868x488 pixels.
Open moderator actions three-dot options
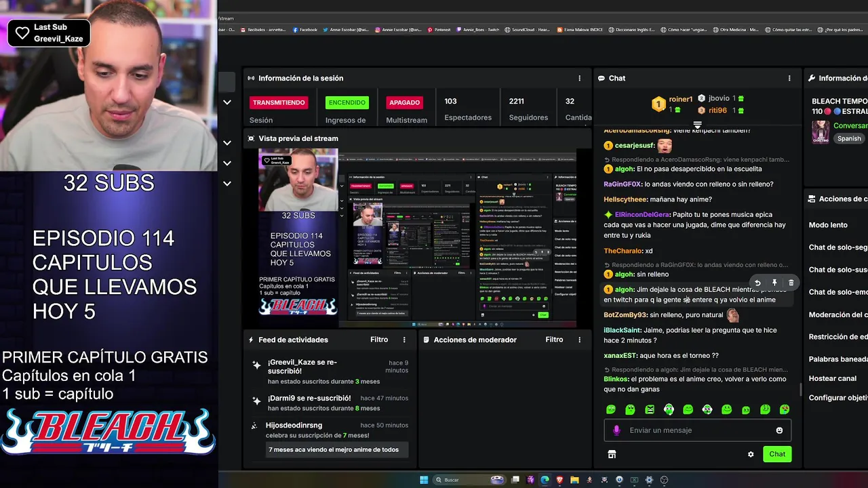(579, 340)
